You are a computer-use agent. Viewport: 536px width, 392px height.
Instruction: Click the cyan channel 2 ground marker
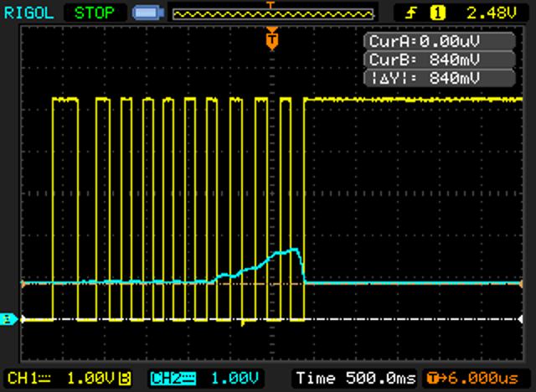coord(8,319)
